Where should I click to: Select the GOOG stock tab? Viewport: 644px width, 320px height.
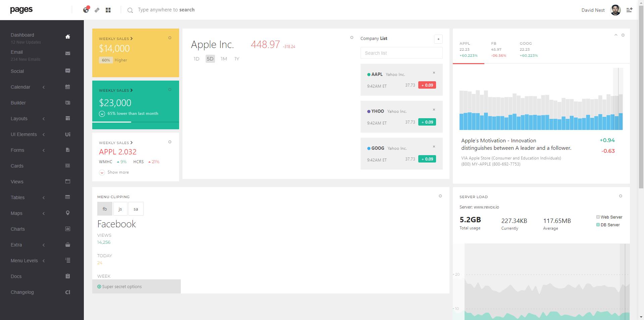tap(529, 49)
